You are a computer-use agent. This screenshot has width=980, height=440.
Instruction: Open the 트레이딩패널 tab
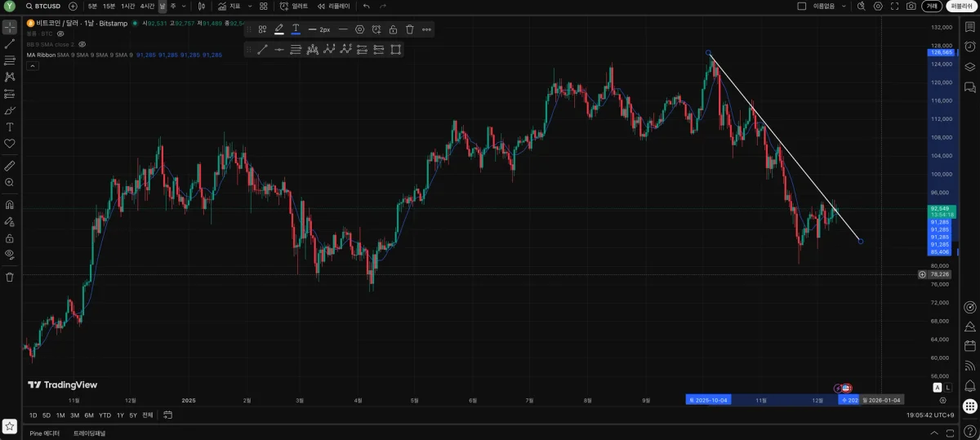90,433
